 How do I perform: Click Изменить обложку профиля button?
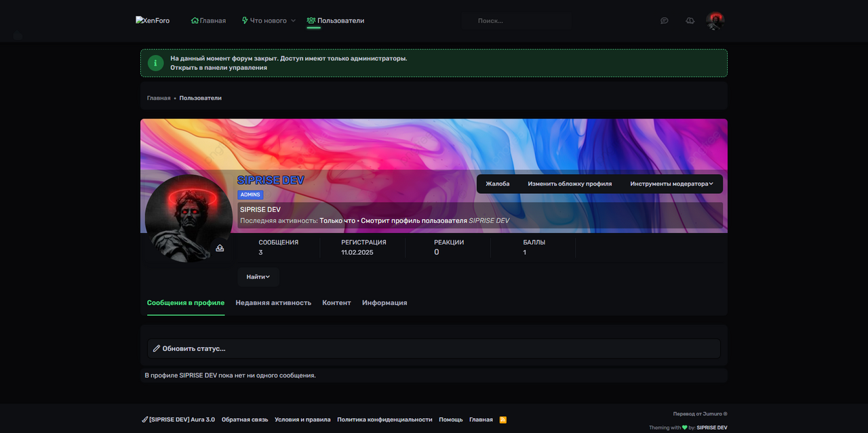pos(570,184)
